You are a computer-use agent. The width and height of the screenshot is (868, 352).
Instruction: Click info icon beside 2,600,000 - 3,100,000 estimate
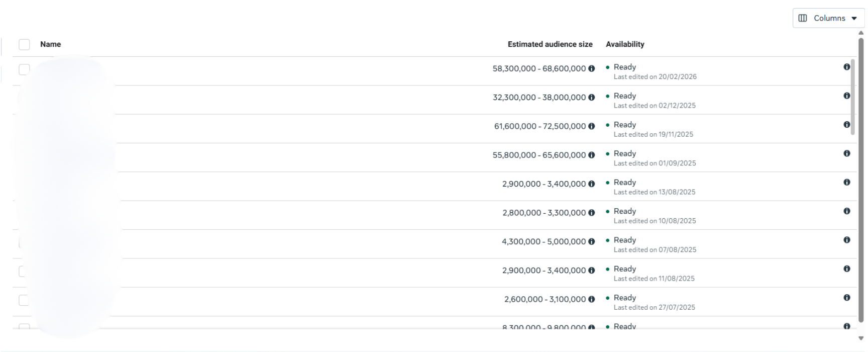click(591, 299)
